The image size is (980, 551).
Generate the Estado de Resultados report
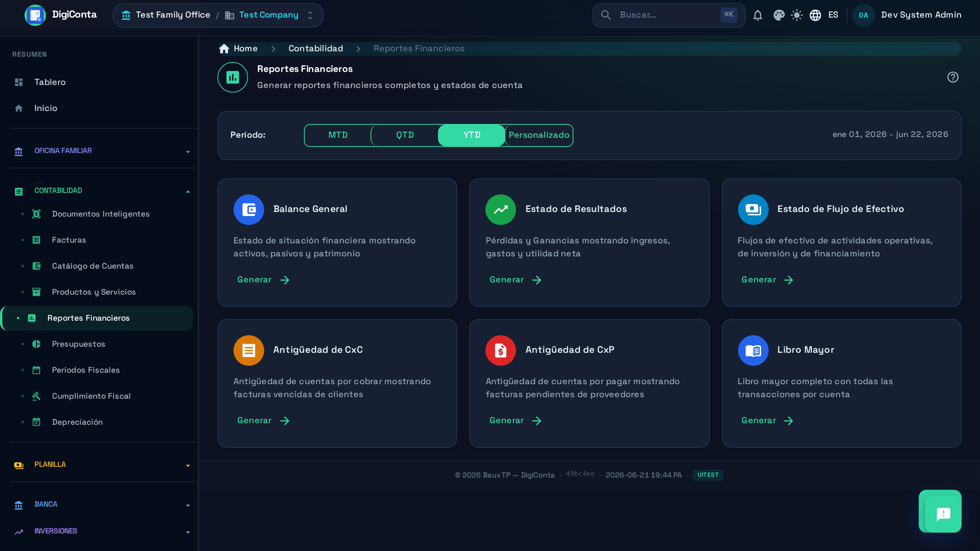(515, 280)
